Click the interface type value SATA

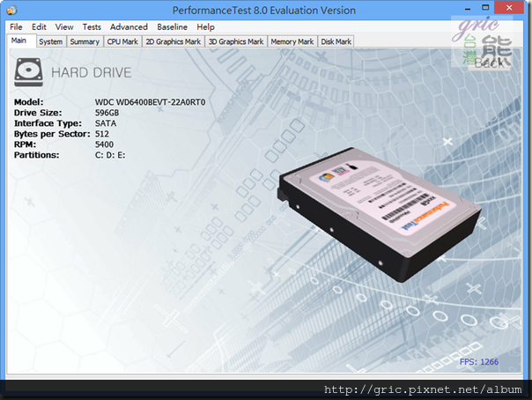(x=106, y=123)
